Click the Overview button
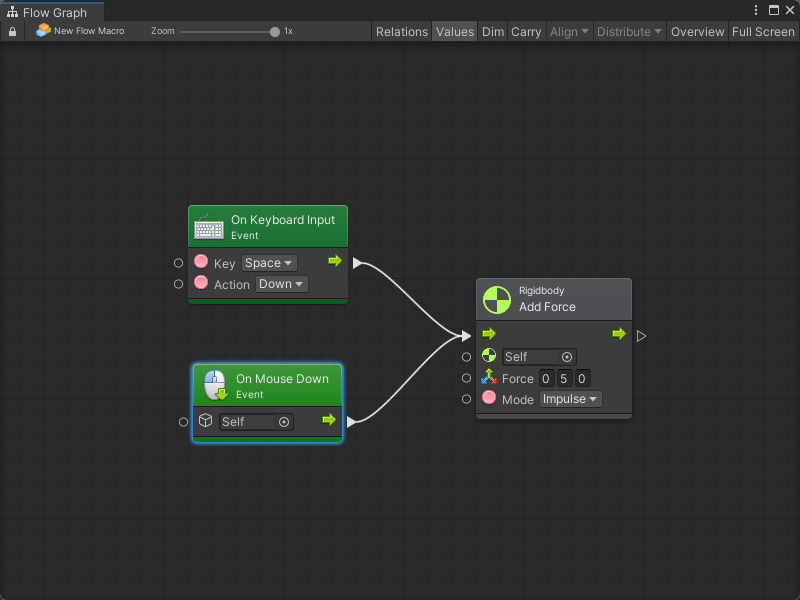Viewport: 800px width, 600px height. click(697, 32)
